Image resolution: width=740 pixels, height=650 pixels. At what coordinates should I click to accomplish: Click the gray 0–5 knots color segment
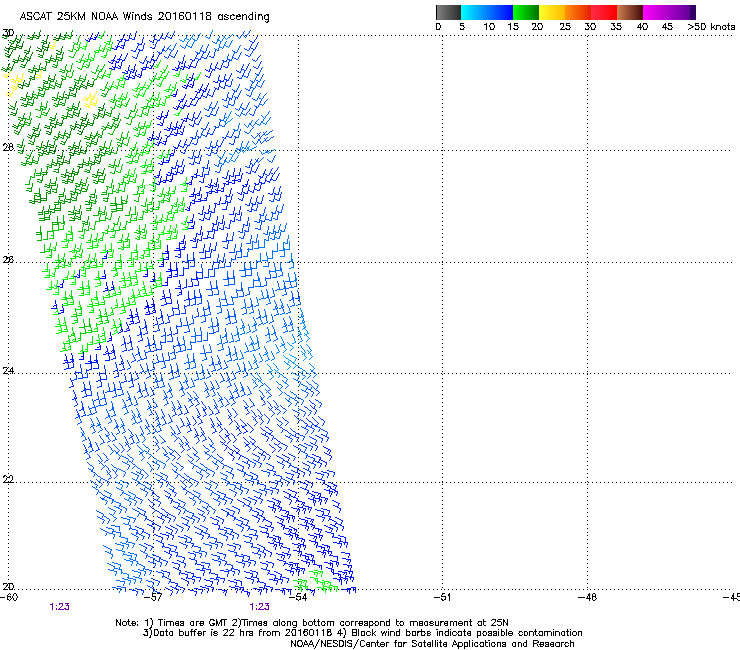tap(448, 12)
